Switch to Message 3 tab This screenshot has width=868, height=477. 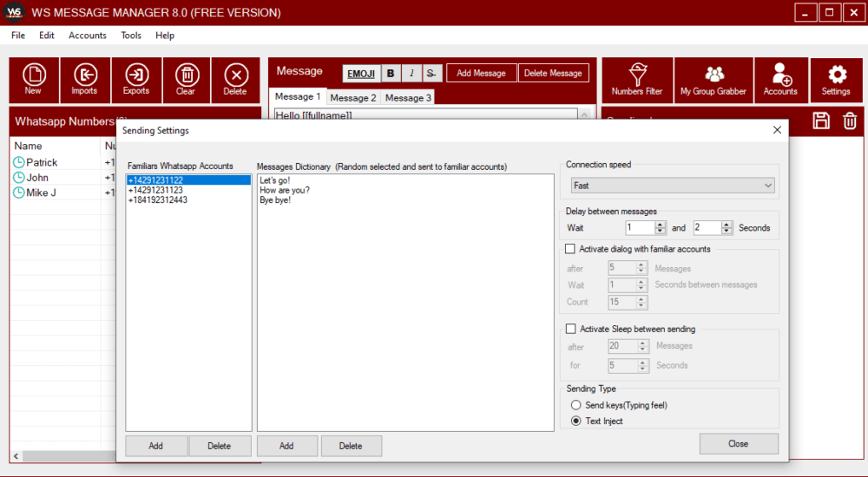click(408, 97)
